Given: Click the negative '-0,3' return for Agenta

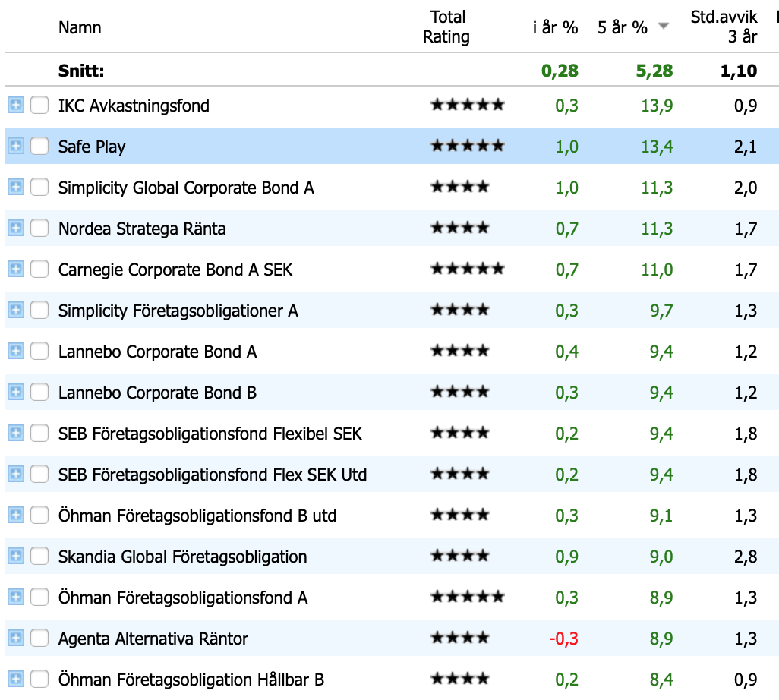Looking at the screenshot, I should point(564,639).
